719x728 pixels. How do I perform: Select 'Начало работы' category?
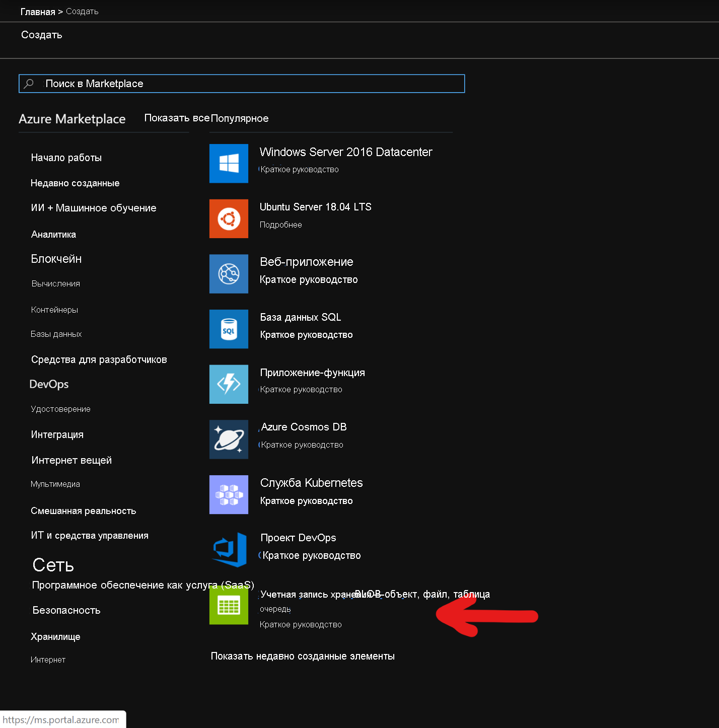(66, 158)
